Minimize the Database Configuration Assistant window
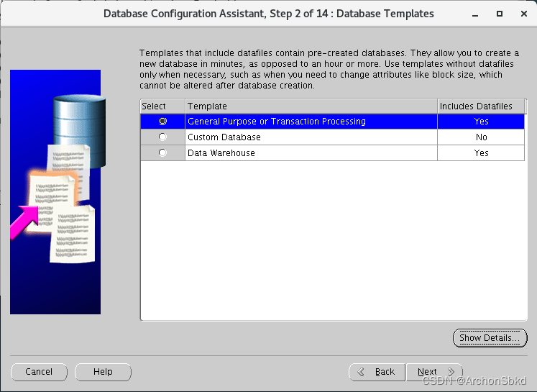 click(475, 14)
